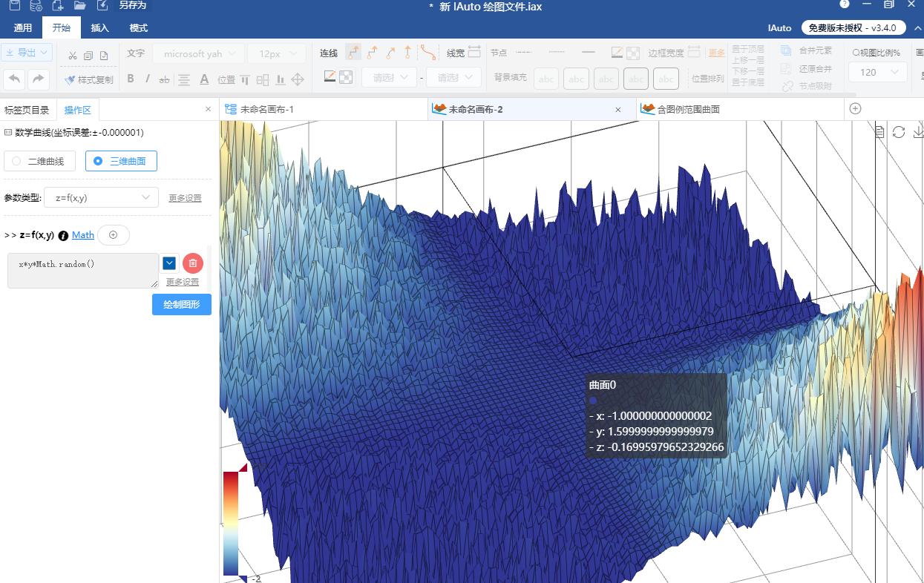This screenshot has height=583, width=924.
Task: Open the 含图例范围曲面 canvas tab
Action: tap(688, 109)
